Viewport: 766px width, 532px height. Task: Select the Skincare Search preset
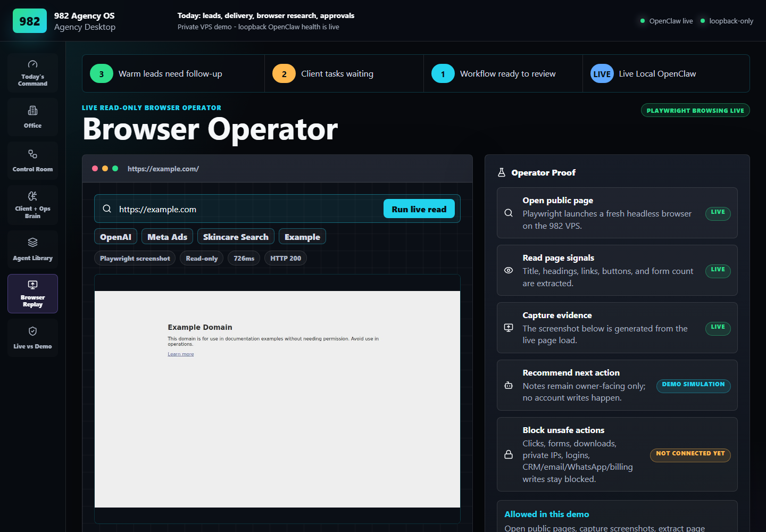point(236,237)
